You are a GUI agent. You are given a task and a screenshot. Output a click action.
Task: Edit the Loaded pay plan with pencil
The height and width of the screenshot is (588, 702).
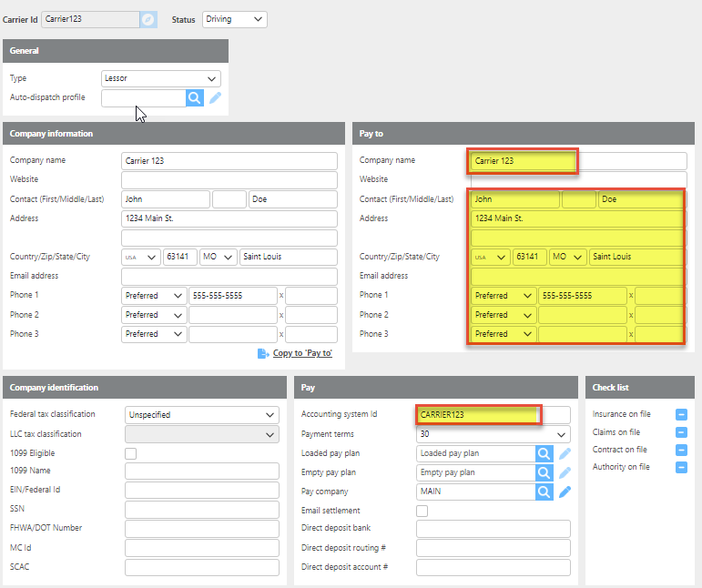[565, 453]
